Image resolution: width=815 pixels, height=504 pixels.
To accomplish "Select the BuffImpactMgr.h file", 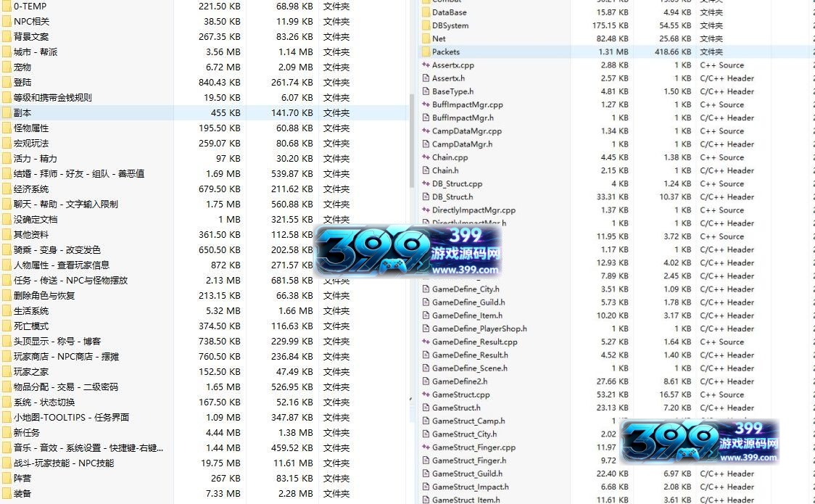I will pyautogui.click(x=463, y=117).
